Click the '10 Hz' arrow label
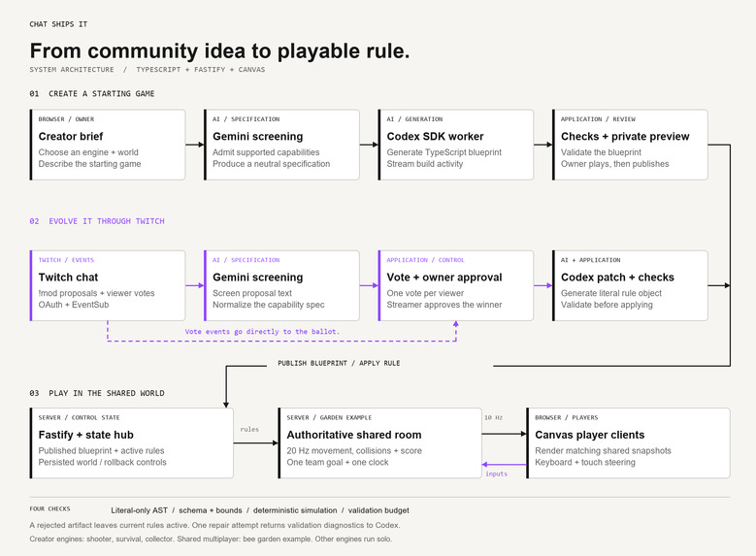 tap(493, 417)
